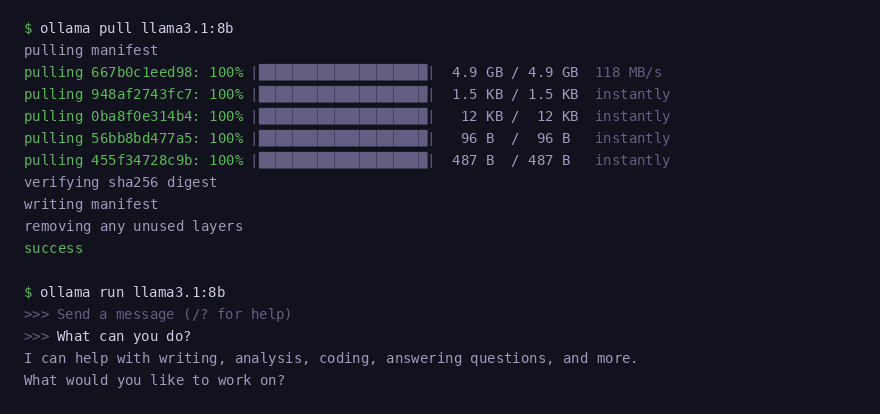Click the progress bar for layer 667b0c1eed98
The height and width of the screenshot is (414, 880).
tap(343, 72)
